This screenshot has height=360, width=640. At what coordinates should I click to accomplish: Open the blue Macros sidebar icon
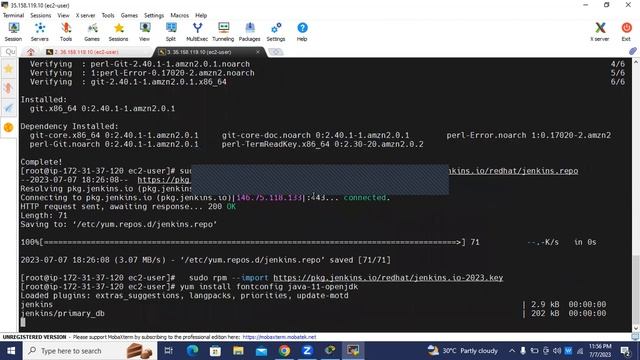pyautogui.click(x=9, y=108)
